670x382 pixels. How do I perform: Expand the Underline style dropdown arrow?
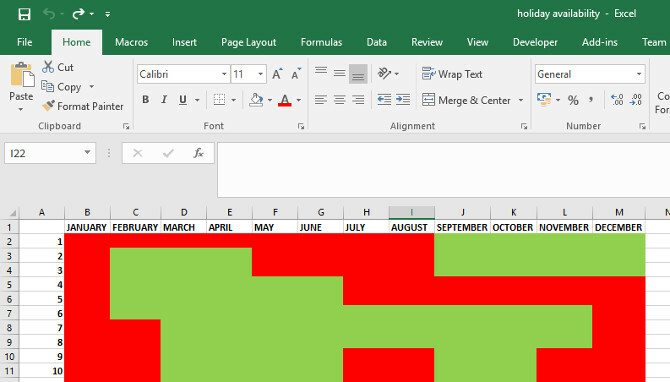click(197, 100)
